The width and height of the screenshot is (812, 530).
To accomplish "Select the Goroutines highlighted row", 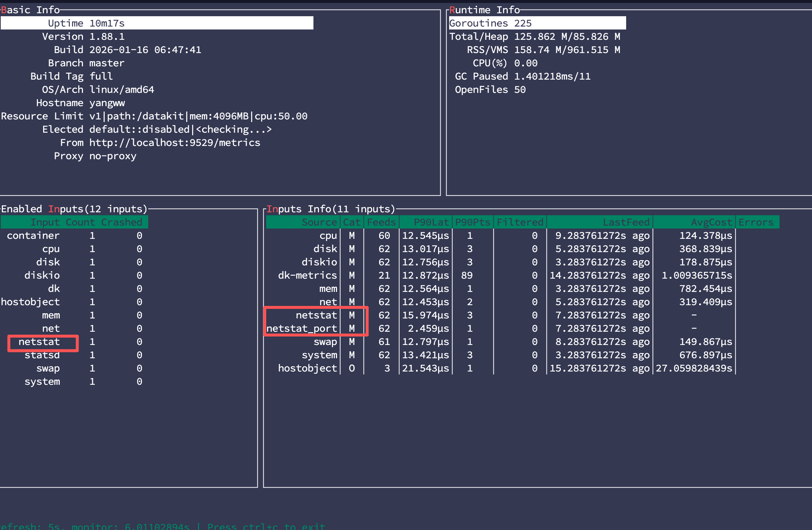I will point(537,23).
